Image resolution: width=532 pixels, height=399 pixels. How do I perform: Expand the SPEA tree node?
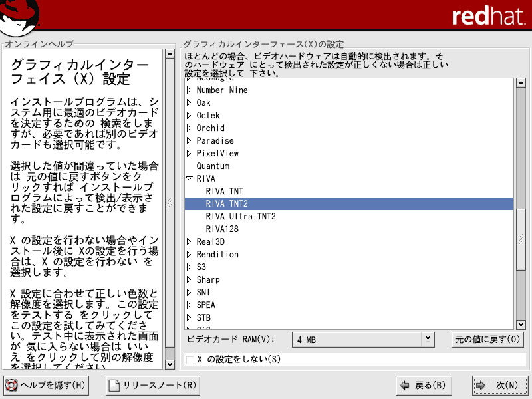point(189,305)
